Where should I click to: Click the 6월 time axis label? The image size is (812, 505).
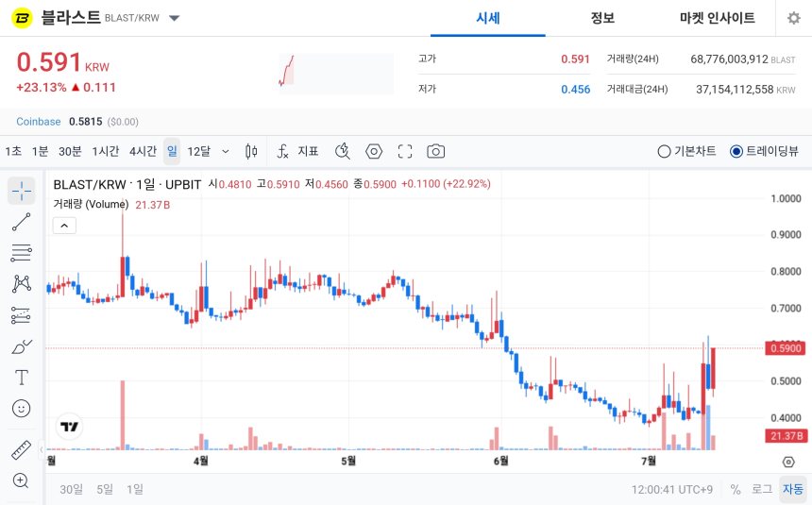point(500,461)
